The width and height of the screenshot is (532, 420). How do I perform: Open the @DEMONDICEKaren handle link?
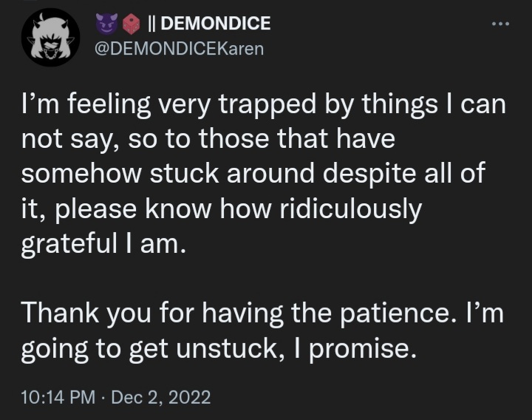click(179, 49)
